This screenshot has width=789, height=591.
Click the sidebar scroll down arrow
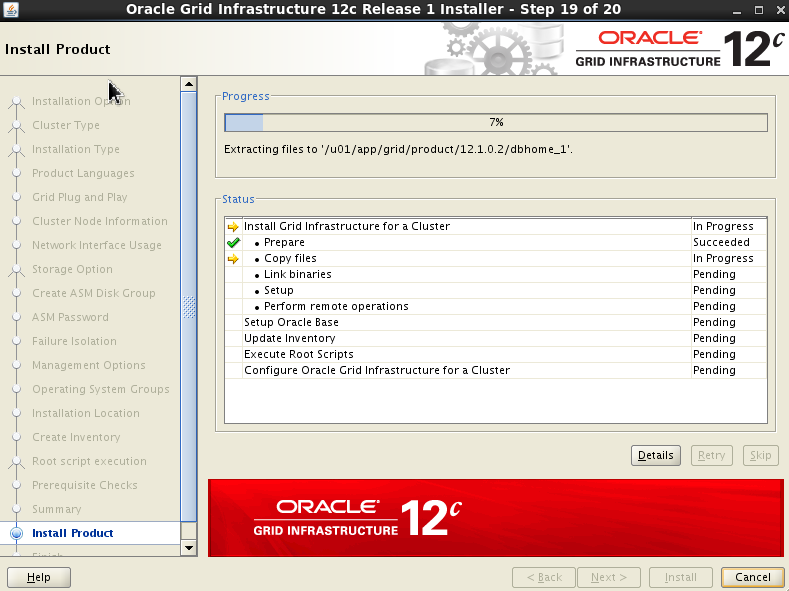click(189, 547)
